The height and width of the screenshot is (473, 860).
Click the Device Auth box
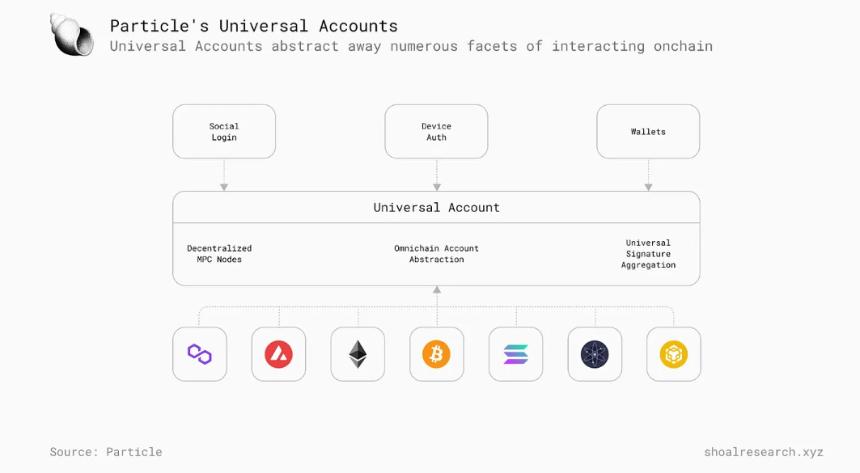(437, 132)
